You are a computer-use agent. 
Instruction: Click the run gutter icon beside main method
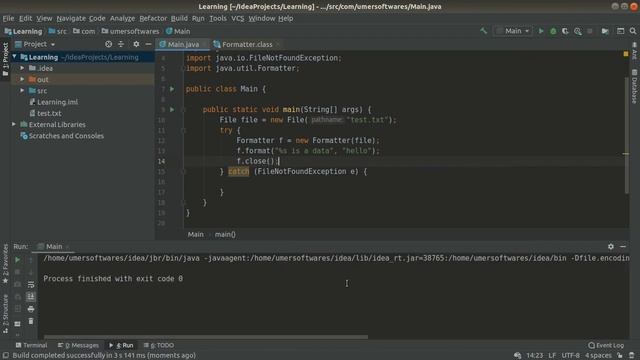[x=172, y=109]
